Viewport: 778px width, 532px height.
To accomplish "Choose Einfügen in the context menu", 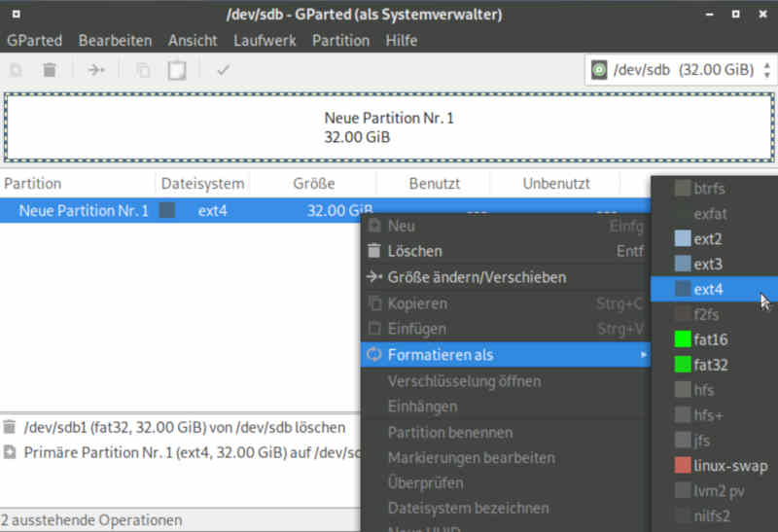I will pyautogui.click(x=505, y=329).
